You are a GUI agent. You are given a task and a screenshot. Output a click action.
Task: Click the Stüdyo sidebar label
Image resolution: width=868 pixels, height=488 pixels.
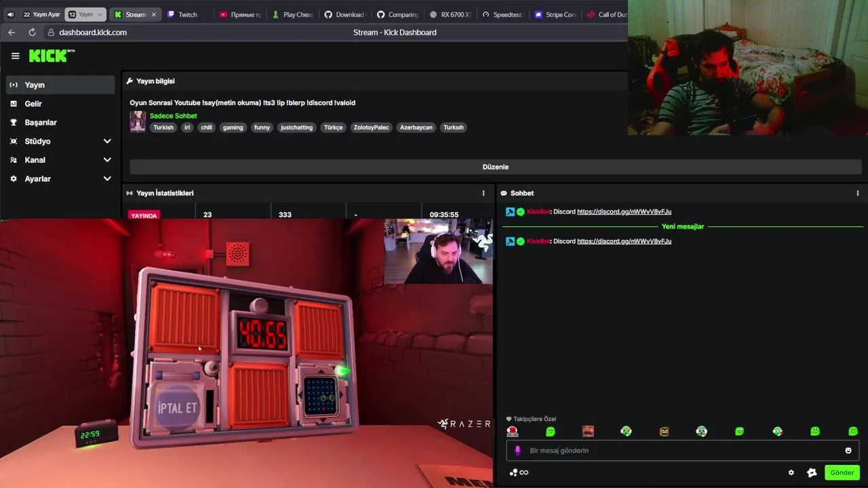(x=37, y=141)
